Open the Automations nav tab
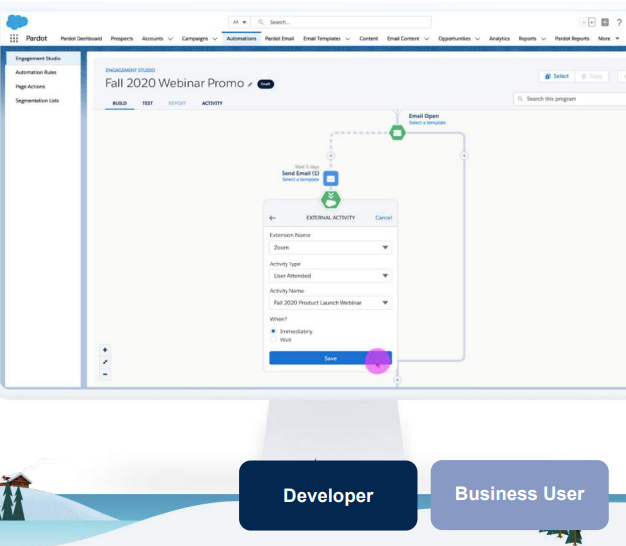The height and width of the screenshot is (546, 626). 241,39
